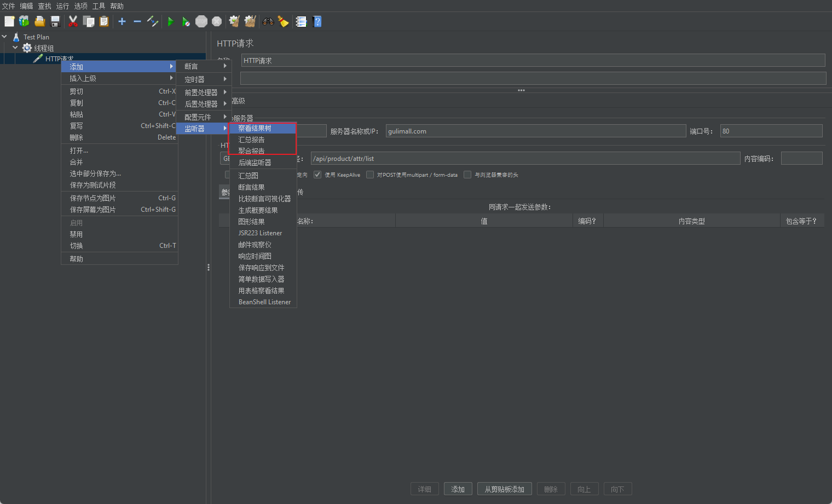The height and width of the screenshot is (504, 832).
Task: Open Help with question mark icon
Action: click(x=317, y=21)
